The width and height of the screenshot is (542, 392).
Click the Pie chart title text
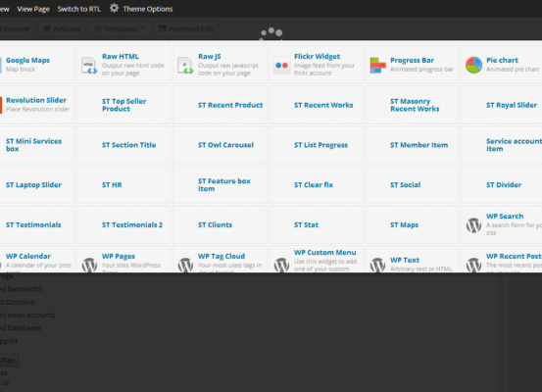(x=502, y=60)
